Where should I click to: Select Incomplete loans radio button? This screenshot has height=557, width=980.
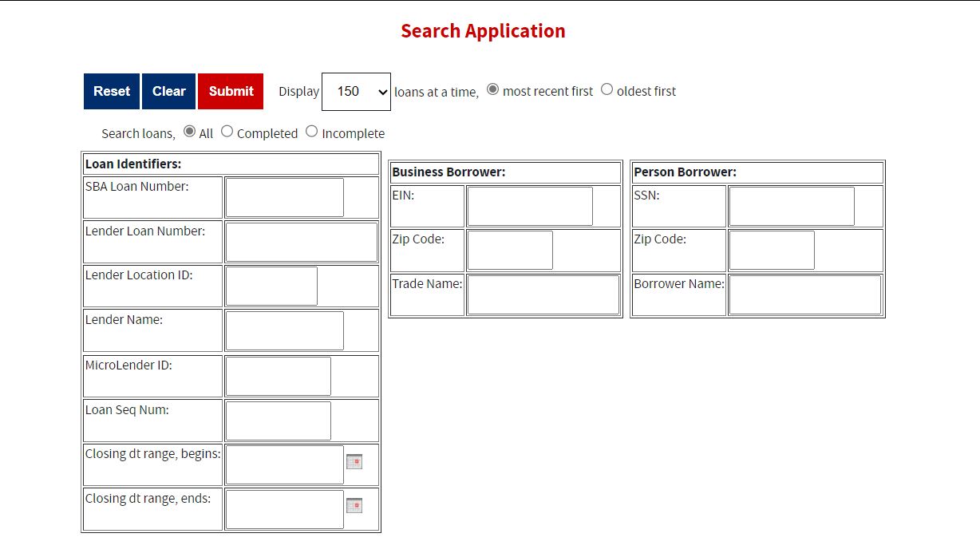pyautogui.click(x=311, y=132)
